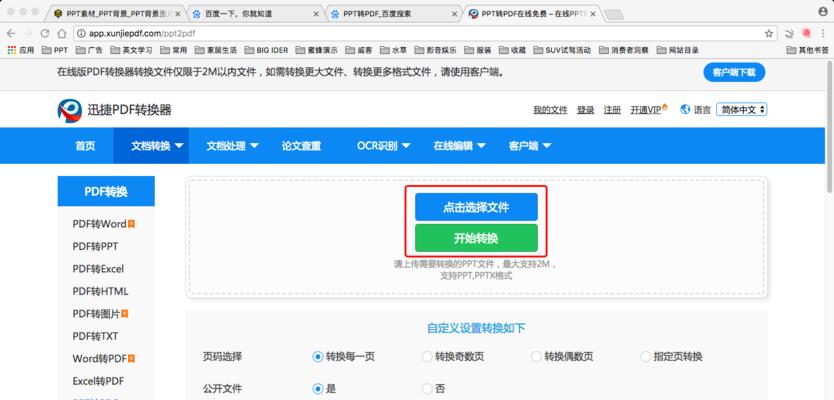Click the red extension icon in toolbar

point(806,33)
